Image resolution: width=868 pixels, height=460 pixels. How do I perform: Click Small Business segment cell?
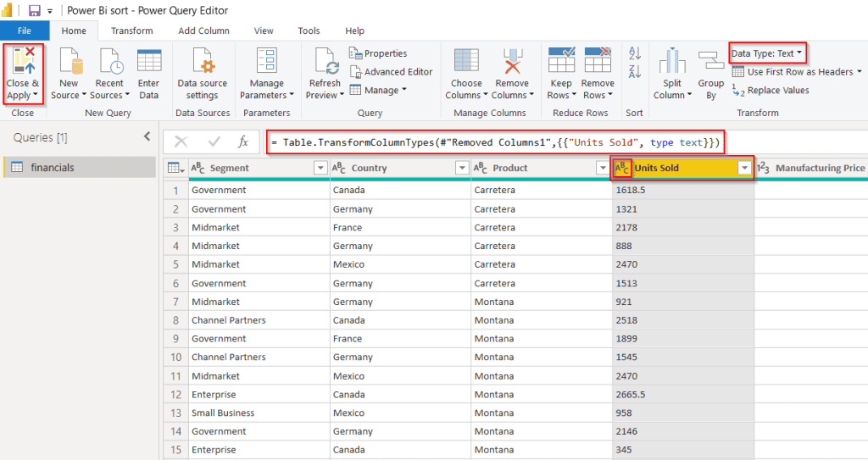(259, 413)
